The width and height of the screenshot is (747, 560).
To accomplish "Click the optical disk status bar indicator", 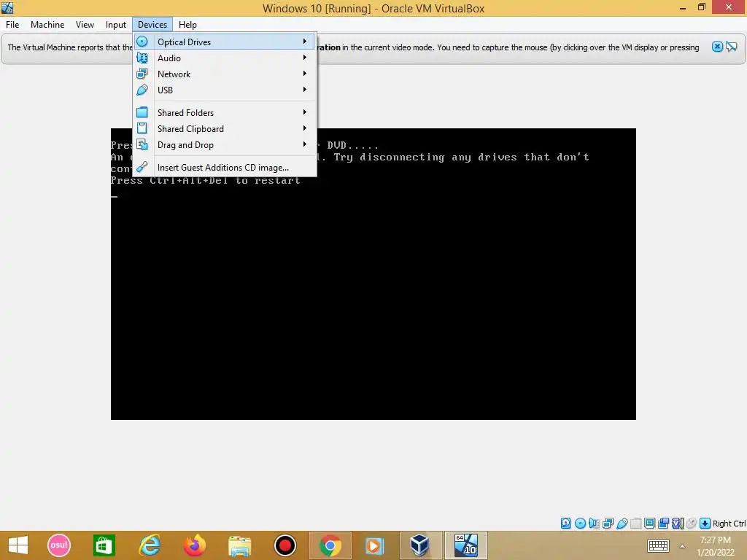I will click(x=580, y=524).
